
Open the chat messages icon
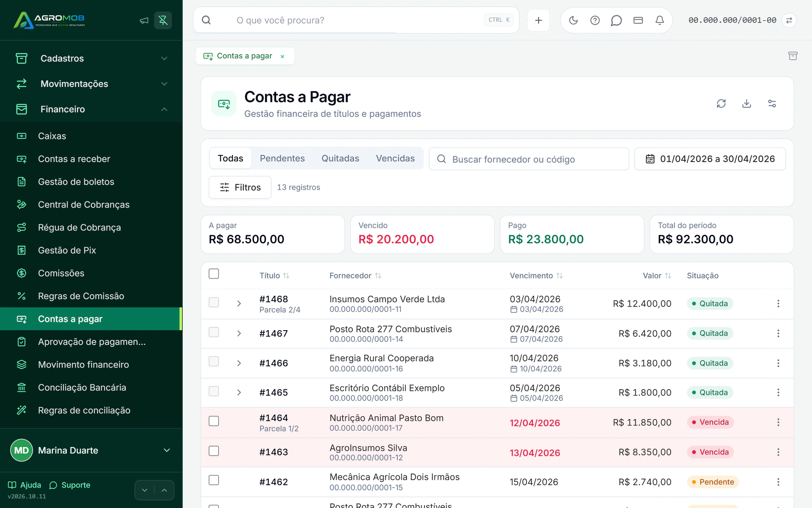tap(617, 20)
